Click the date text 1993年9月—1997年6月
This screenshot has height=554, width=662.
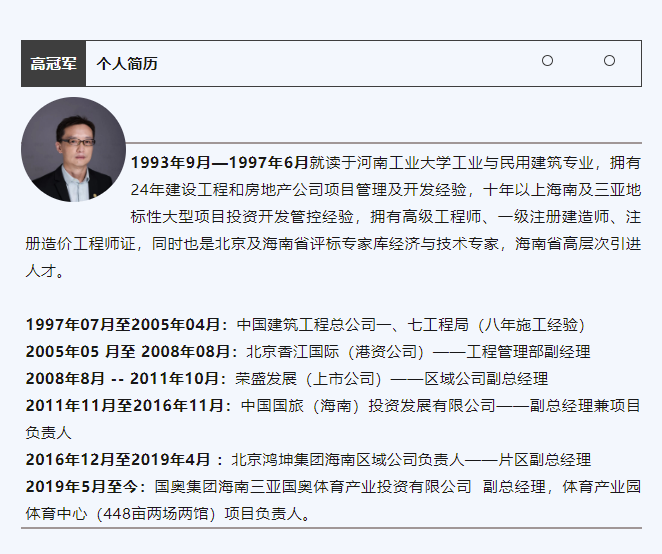pyautogui.click(x=220, y=163)
